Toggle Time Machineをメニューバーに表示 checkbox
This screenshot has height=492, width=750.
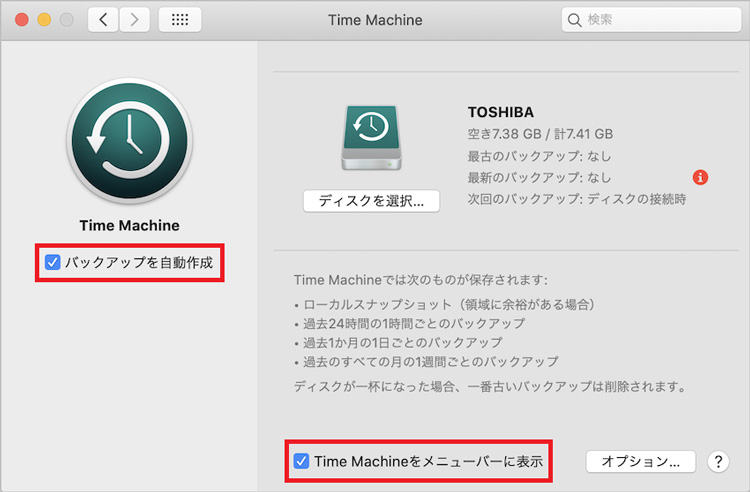pyautogui.click(x=301, y=461)
